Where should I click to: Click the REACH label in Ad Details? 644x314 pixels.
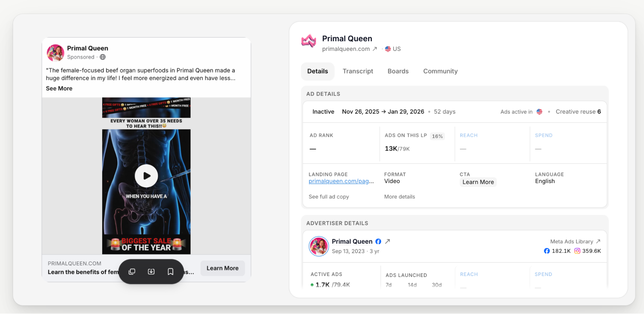coord(468,135)
